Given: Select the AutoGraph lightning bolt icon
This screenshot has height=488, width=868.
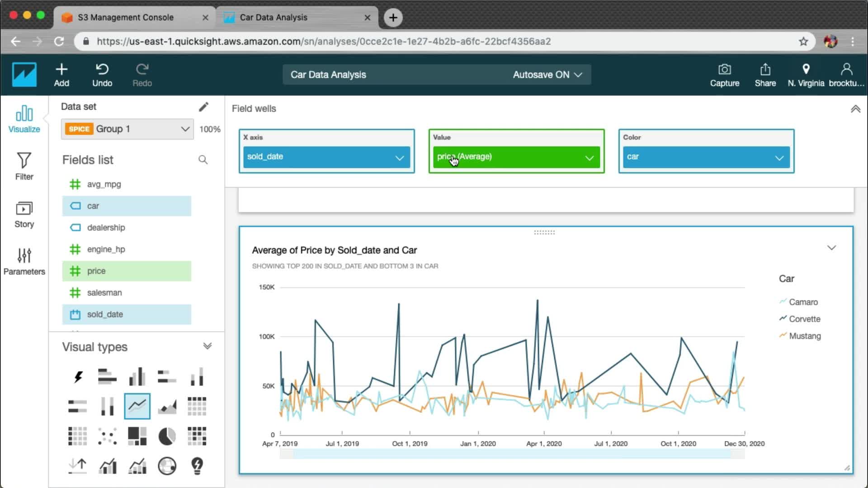Looking at the screenshot, I should tap(78, 377).
